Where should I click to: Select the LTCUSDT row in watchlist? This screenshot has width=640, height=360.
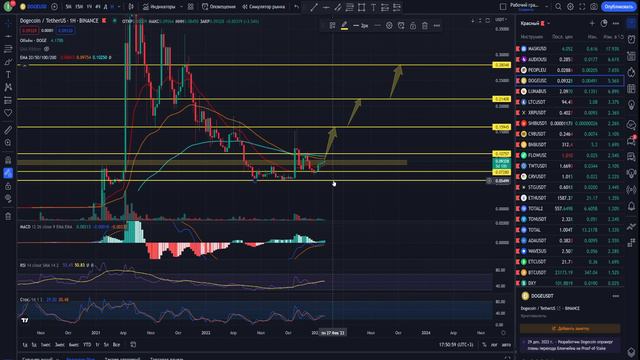[570, 102]
